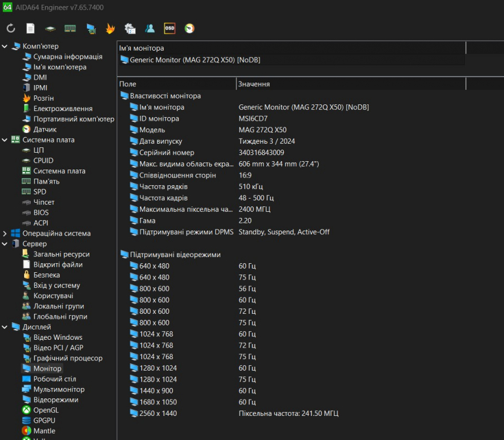Collapse the Системна плата tree node
This screenshot has height=440, width=504.
(5, 140)
